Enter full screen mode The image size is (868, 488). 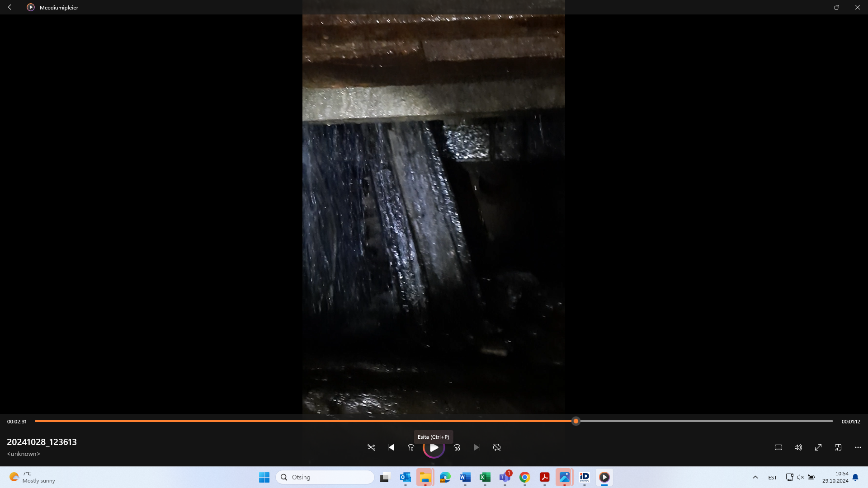pos(818,447)
